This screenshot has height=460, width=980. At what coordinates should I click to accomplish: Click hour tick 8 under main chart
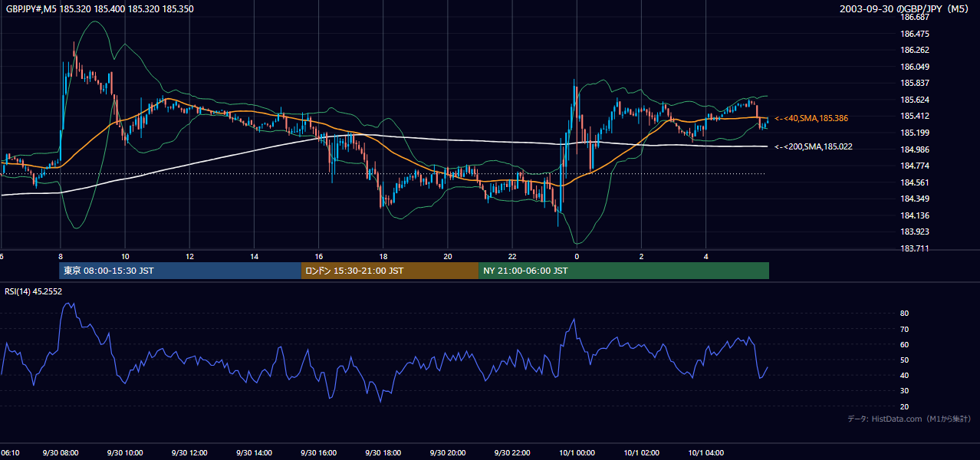coord(60,257)
